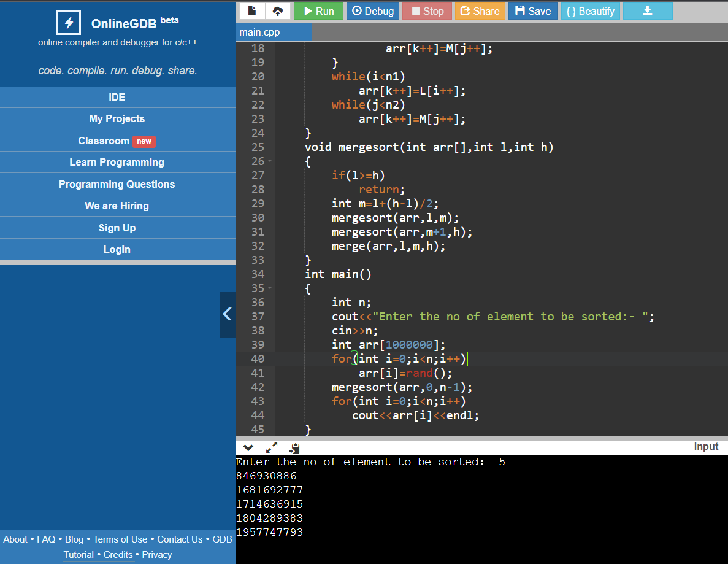Click the 'int m=l+(h-l)/2;' code line

coord(385,204)
